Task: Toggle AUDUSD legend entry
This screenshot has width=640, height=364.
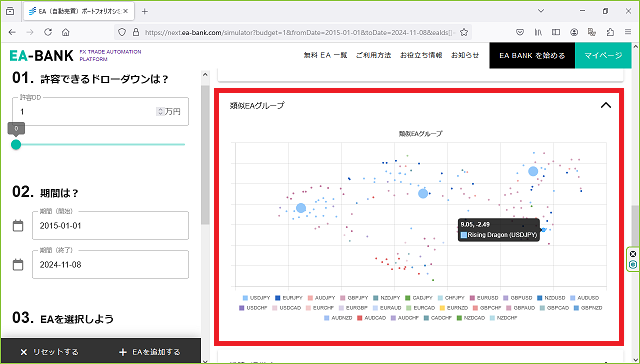Action: [584, 298]
